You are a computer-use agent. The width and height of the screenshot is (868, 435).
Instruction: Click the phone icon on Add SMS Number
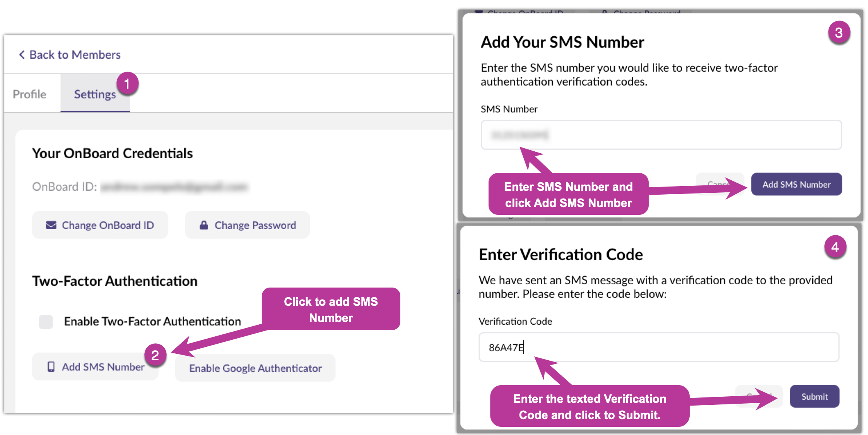coord(51,367)
